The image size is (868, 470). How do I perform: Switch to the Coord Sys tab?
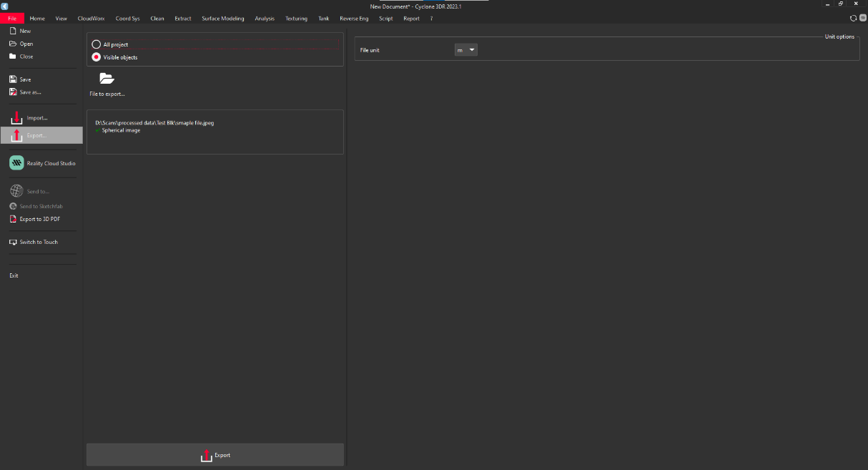tap(128, 19)
